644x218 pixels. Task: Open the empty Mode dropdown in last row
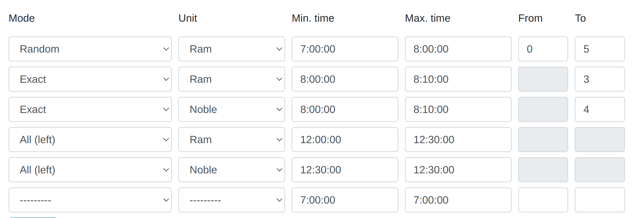pos(90,200)
